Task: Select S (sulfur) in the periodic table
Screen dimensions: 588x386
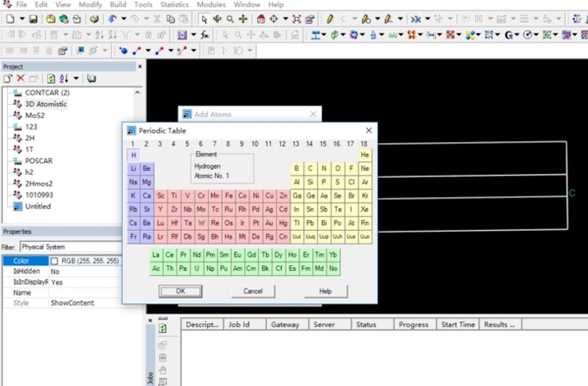Action: click(338, 182)
